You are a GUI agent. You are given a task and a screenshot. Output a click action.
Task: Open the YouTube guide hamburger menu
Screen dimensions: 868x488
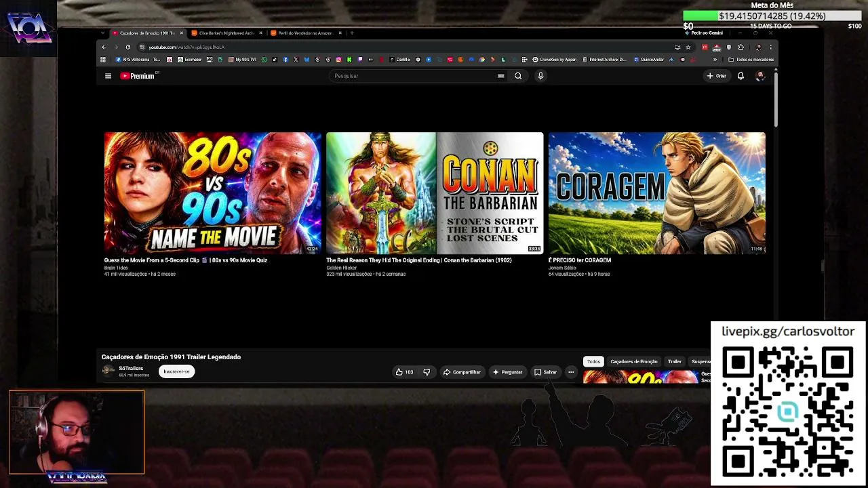tap(108, 76)
